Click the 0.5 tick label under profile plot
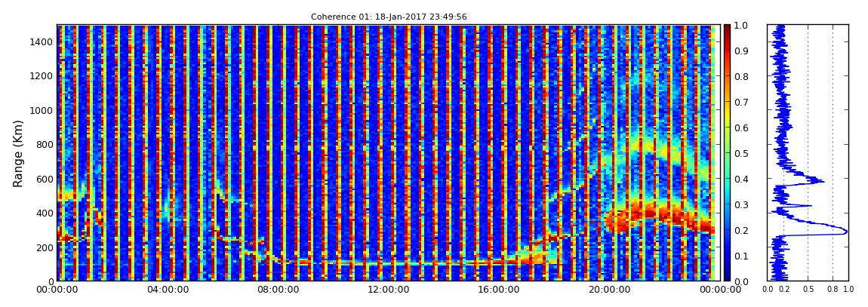The height and width of the screenshot is (307, 868). click(808, 290)
